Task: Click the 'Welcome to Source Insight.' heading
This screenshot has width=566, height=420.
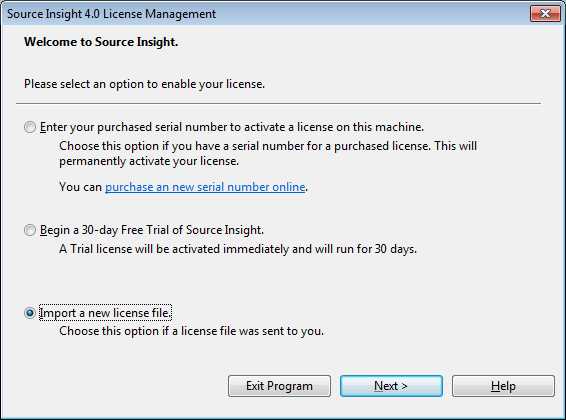Action: pos(101,42)
